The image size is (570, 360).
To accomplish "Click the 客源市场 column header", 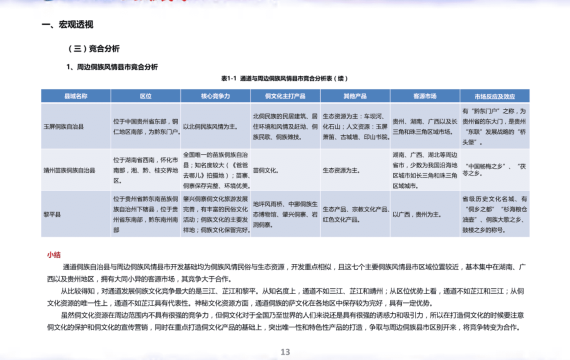I will [x=425, y=96].
